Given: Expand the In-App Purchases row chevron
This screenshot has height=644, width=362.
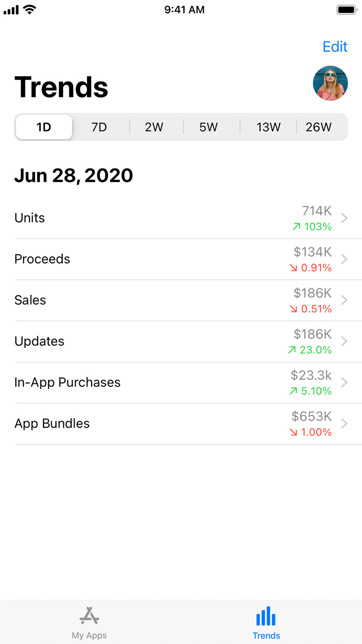Looking at the screenshot, I should 344,382.
